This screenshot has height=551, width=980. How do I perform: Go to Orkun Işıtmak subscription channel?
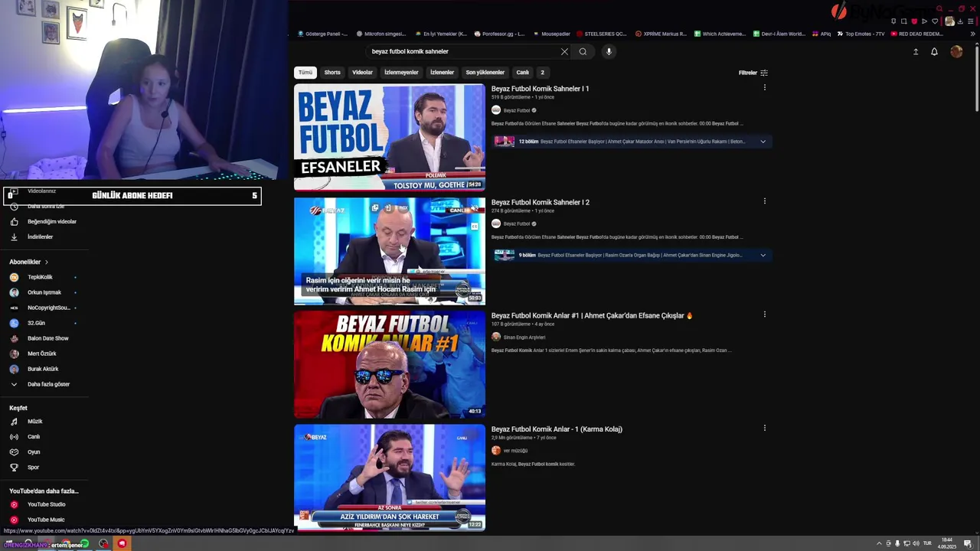click(x=36, y=292)
